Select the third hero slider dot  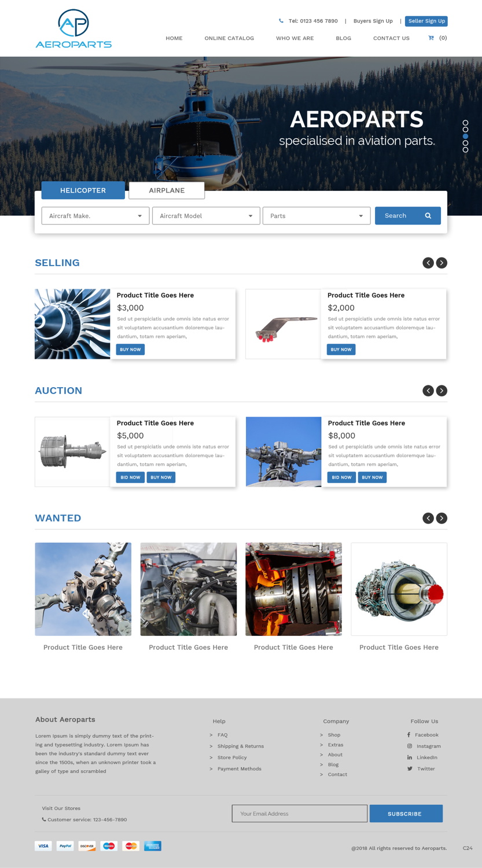(465, 137)
